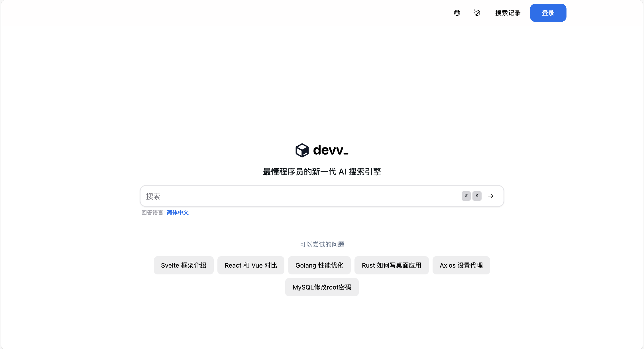This screenshot has width=644, height=349.
Task: Try the Golang 性能优化 suggestion
Action: click(319, 265)
